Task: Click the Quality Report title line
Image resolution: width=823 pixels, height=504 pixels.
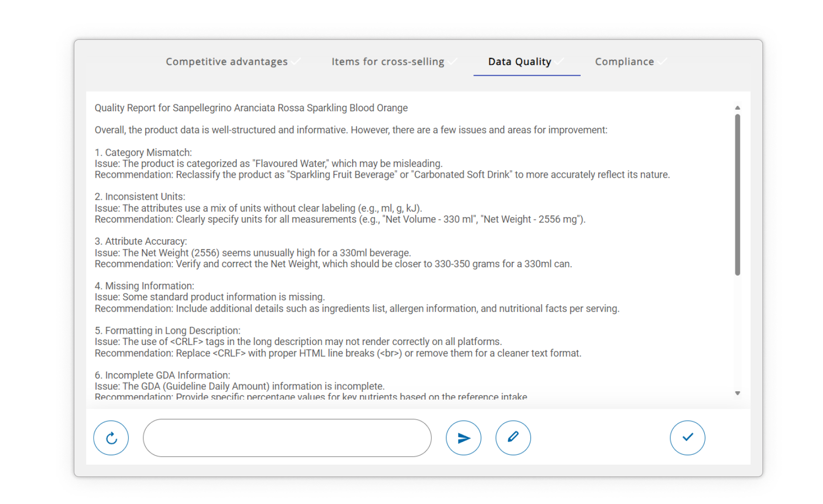Action: point(251,108)
